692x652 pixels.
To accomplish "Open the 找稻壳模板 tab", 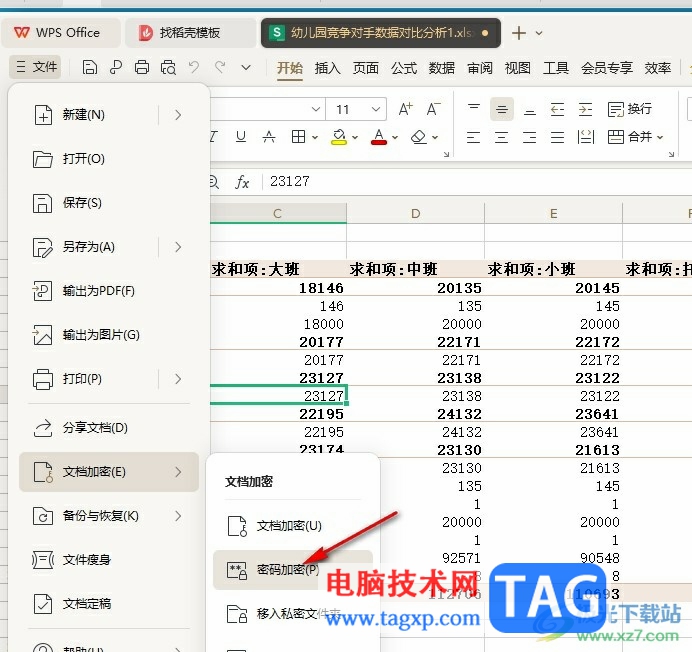I will click(190, 33).
